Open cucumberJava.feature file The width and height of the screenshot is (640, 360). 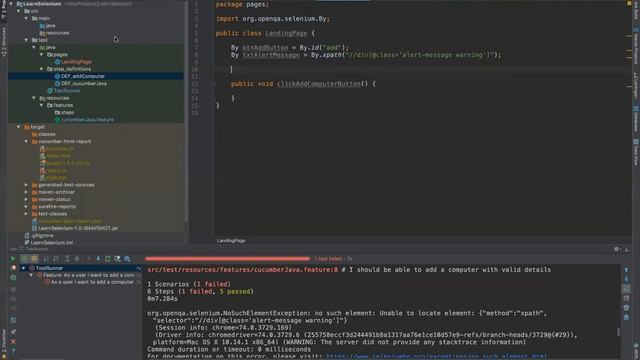[87, 120]
